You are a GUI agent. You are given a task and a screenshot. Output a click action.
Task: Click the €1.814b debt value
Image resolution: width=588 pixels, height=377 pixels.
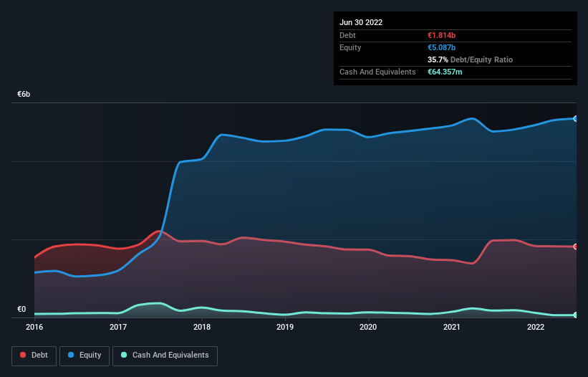click(441, 35)
